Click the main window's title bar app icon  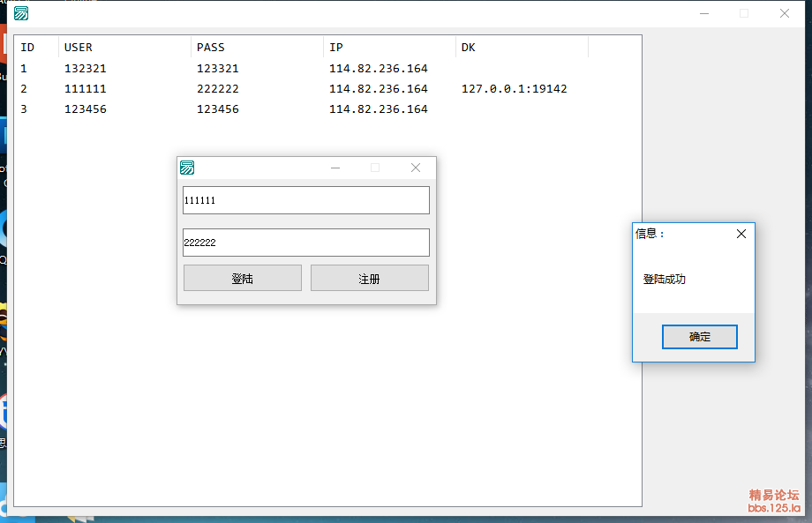[x=16, y=13]
